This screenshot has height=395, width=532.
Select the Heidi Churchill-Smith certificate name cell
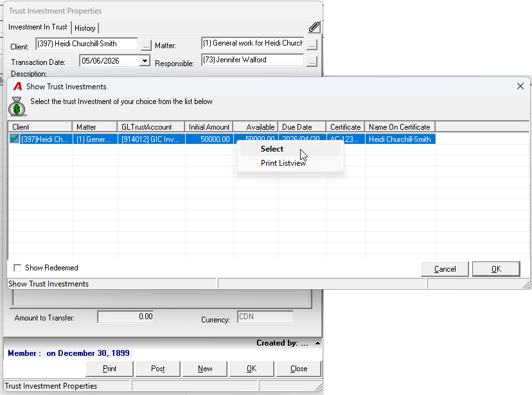pyautogui.click(x=400, y=139)
